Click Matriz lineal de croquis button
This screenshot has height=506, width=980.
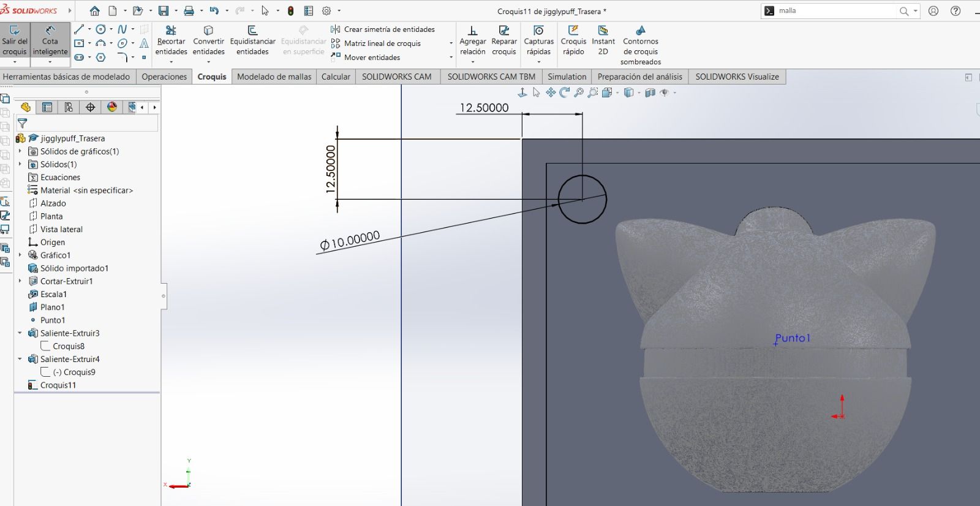coord(376,43)
